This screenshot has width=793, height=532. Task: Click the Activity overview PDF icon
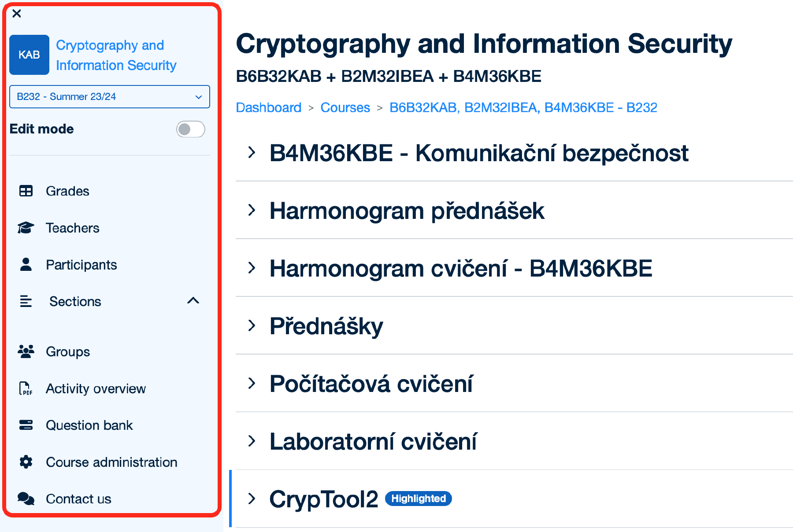(x=26, y=388)
